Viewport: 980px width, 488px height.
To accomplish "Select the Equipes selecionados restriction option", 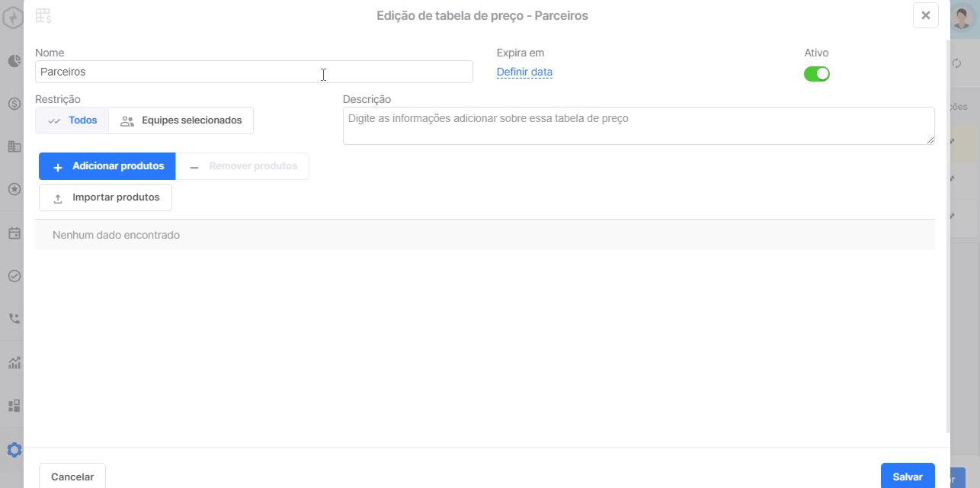I will click(x=181, y=120).
